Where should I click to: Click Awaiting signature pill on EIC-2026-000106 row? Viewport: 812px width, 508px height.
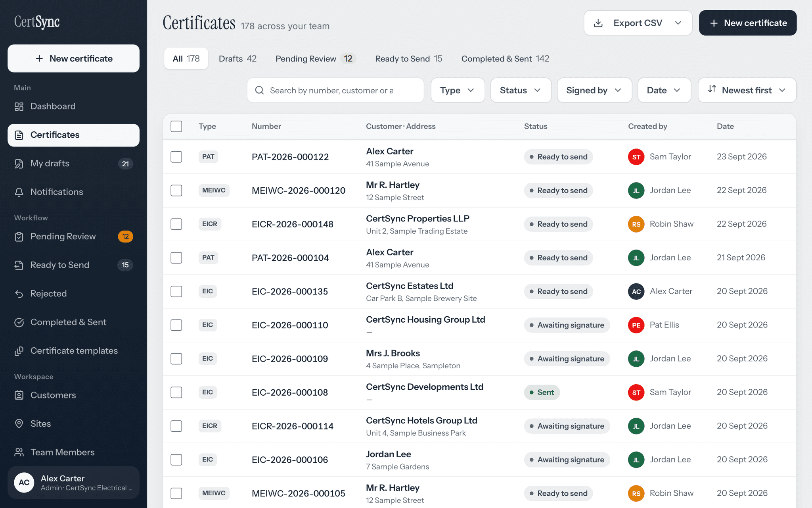pos(567,460)
